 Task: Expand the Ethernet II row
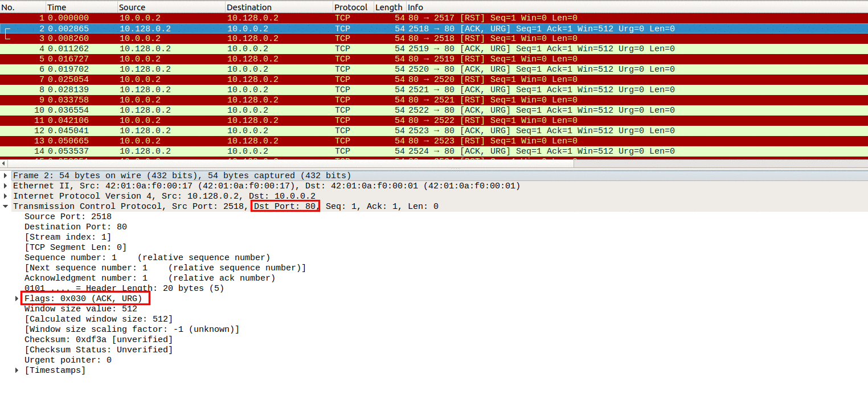[x=6, y=186]
